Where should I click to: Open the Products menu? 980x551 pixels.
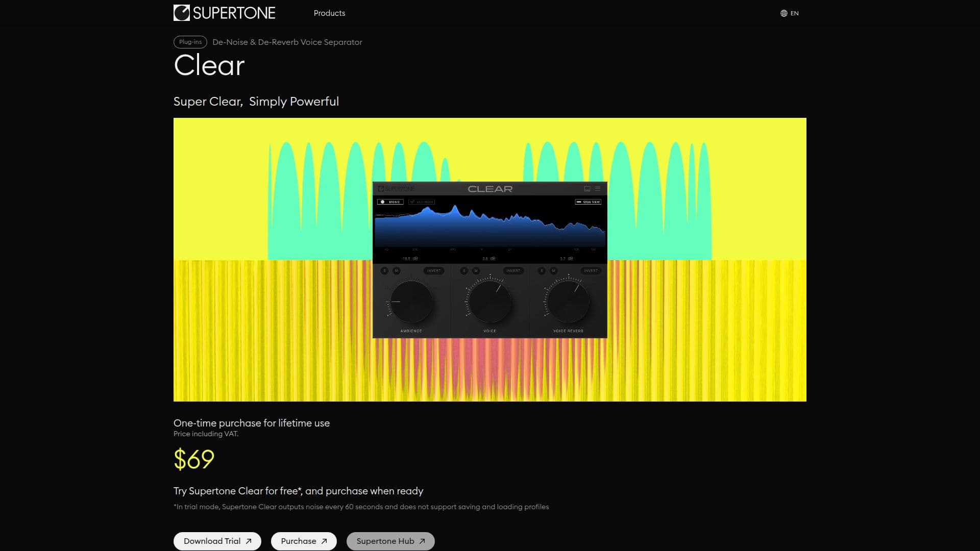(329, 13)
